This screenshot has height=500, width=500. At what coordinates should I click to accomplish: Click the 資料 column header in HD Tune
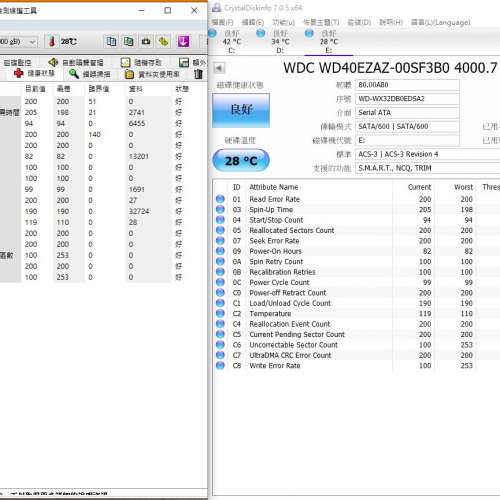135,89
